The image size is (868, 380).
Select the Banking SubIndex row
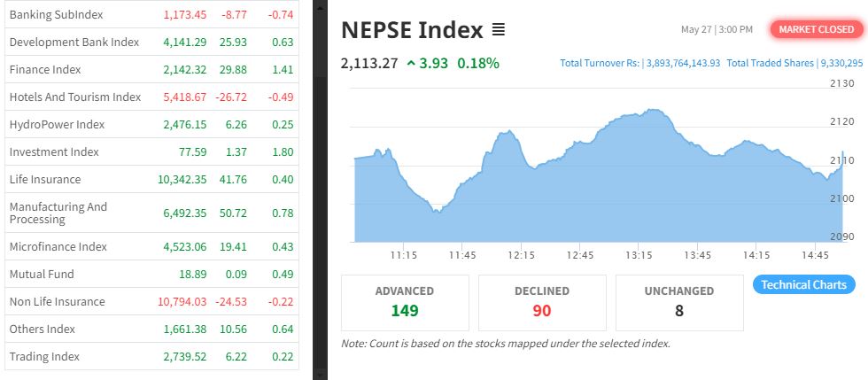(x=56, y=15)
